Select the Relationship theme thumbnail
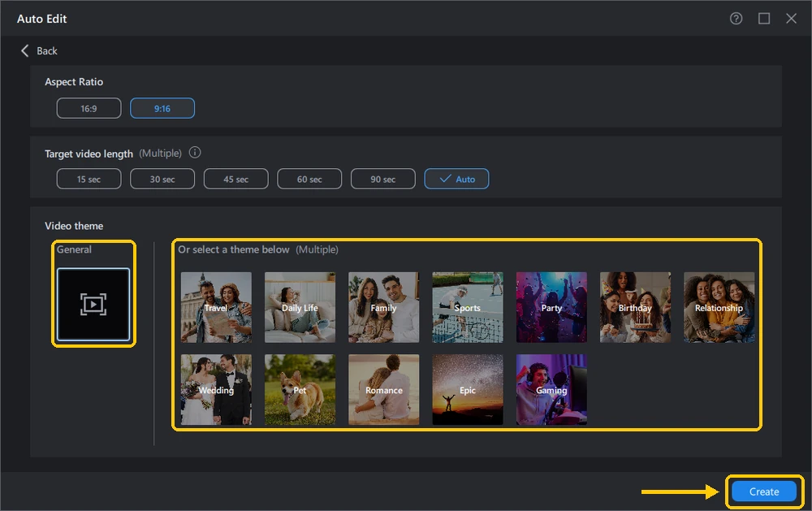The width and height of the screenshot is (812, 511). tap(719, 307)
